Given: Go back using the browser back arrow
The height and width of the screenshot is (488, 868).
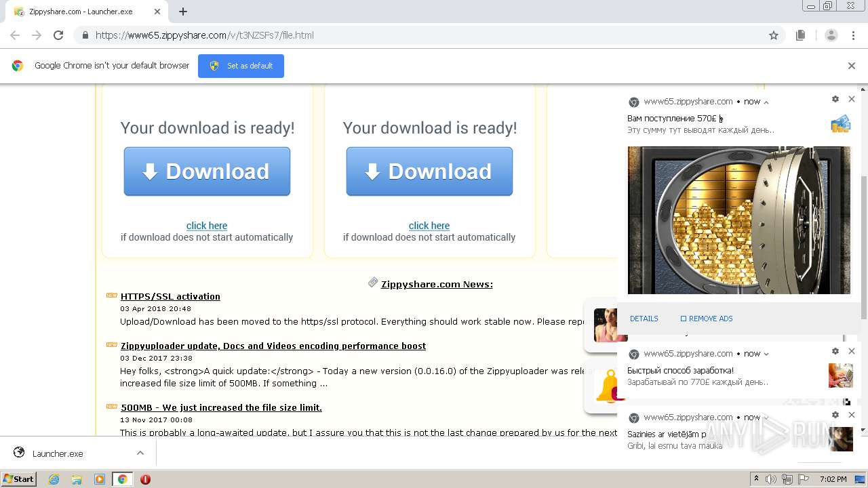Looking at the screenshot, I should click(x=15, y=35).
